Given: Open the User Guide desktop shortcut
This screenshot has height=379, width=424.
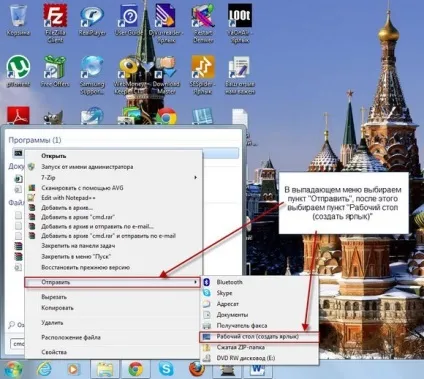Looking at the screenshot, I should [x=129, y=20].
